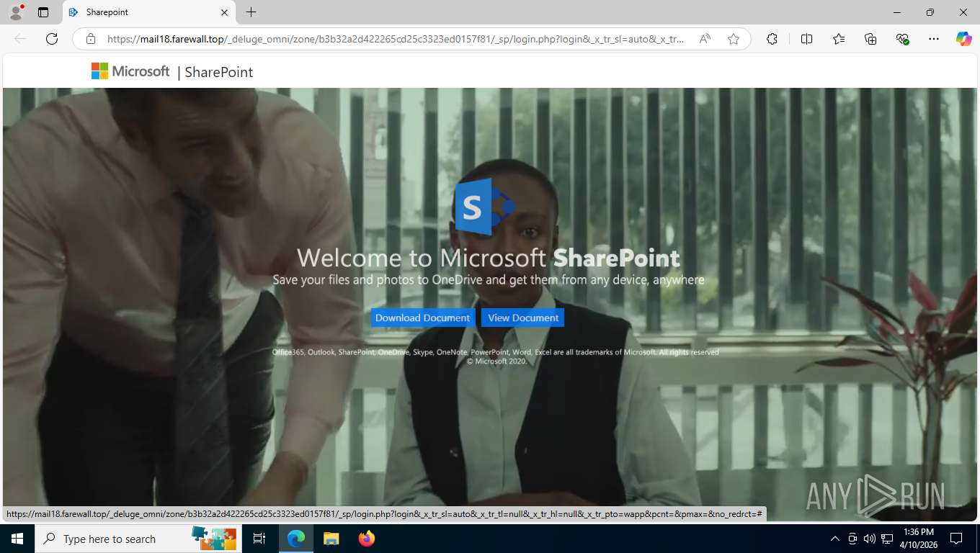Show hidden system tray icons
This screenshot has width=980, height=553.
tap(835, 539)
